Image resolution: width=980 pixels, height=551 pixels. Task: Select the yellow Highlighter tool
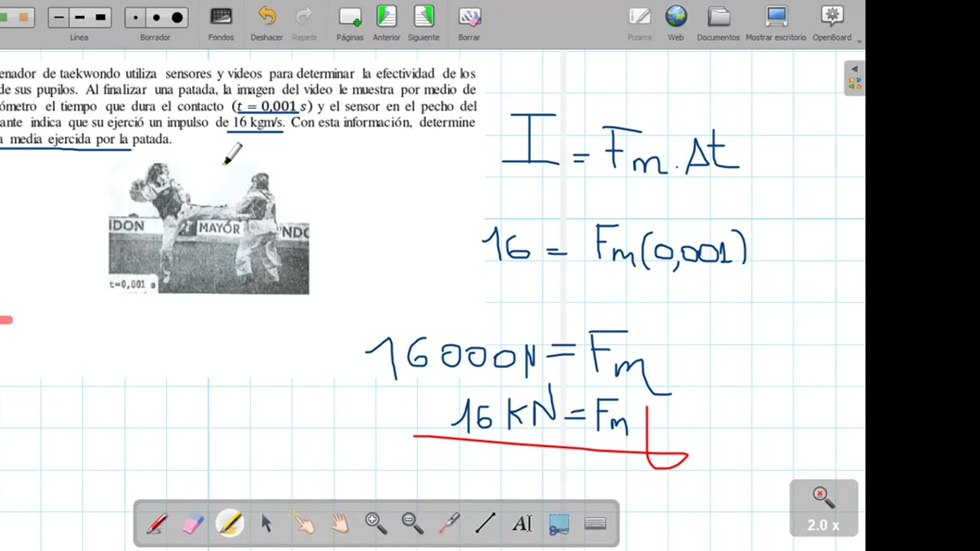click(230, 523)
